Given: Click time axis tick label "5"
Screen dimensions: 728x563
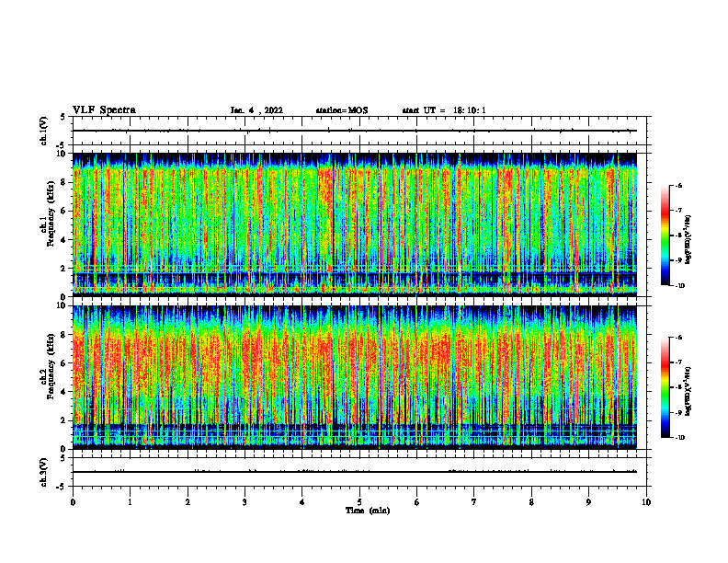Looking at the screenshot, I should pyautogui.click(x=359, y=502).
